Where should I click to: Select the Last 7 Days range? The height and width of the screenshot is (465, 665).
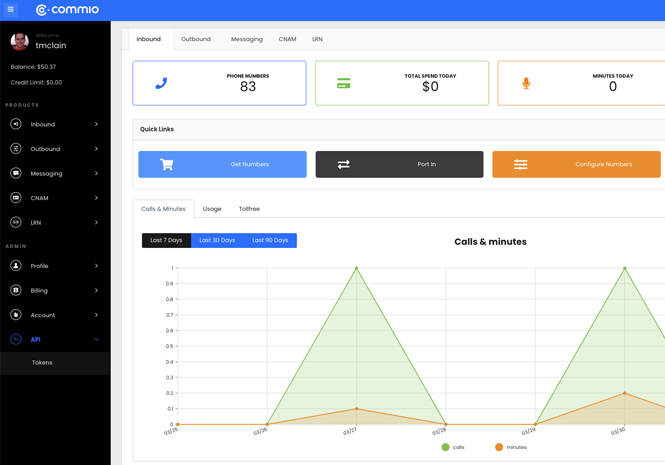pos(166,240)
